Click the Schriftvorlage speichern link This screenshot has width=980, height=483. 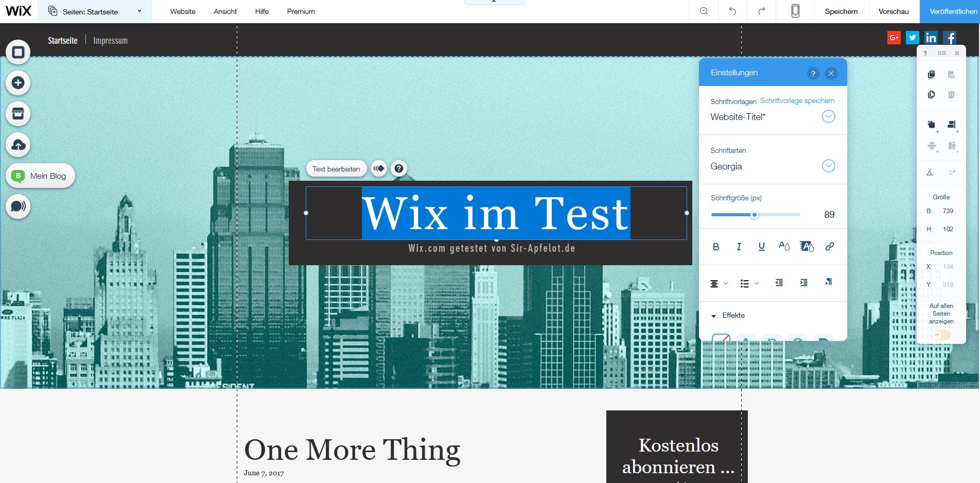point(797,100)
